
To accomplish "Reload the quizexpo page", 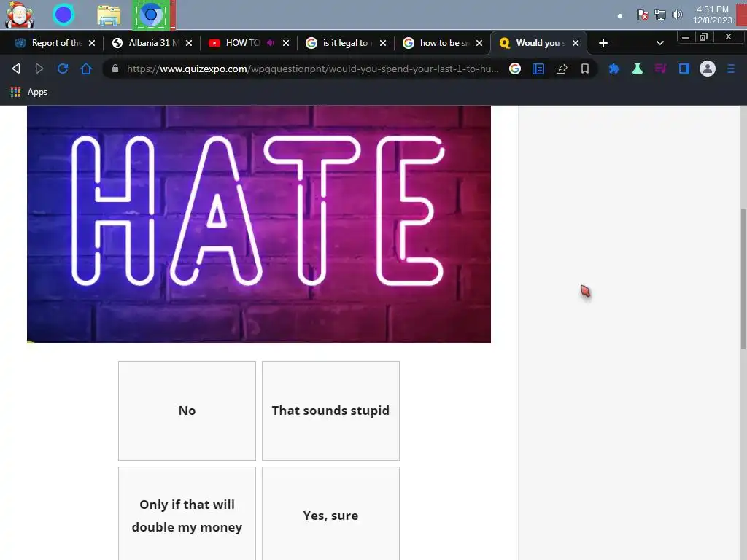I will click(63, 69).
